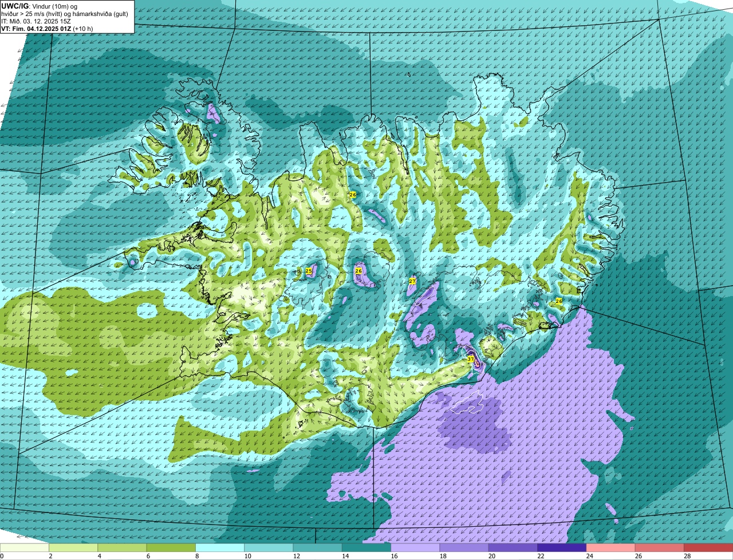Click the yellow gust marker labeled 37

click(x=471, y=359)
